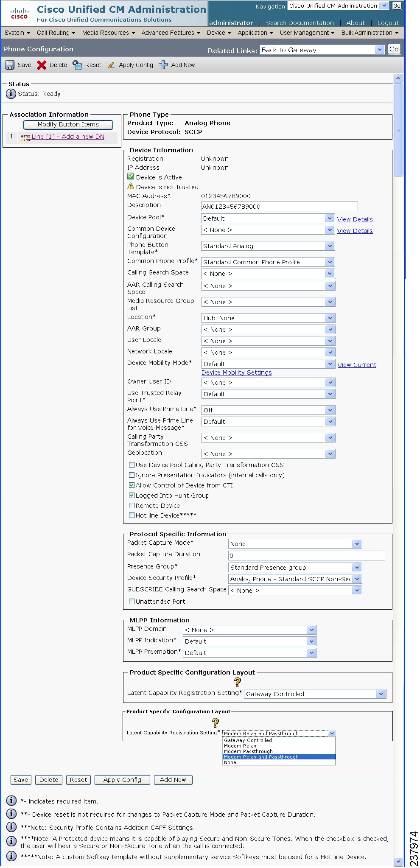Check the Hot line Device option
The height and width of the screenshot is (868, 420).
click(x=132, y=515)
